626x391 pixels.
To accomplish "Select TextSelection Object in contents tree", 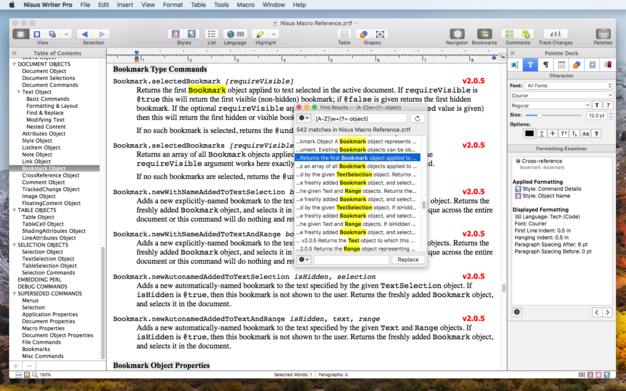I will point(48,259).
